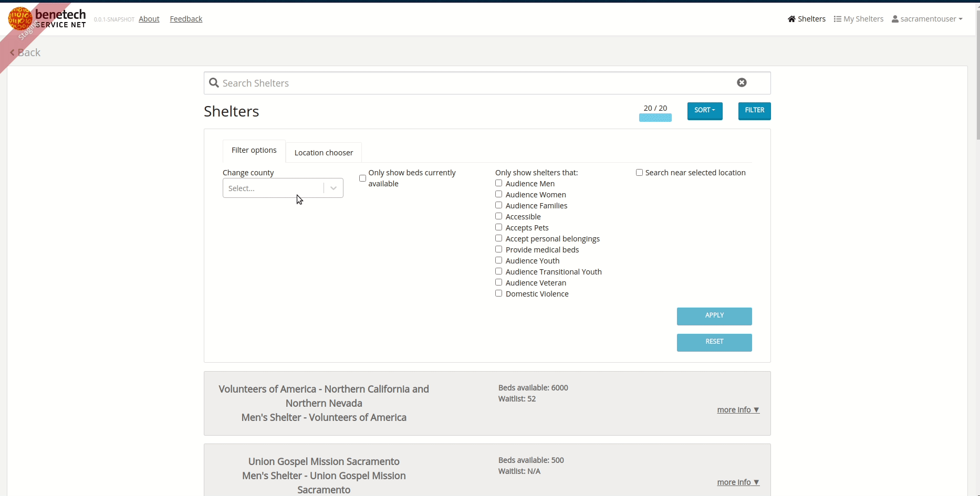The image size is (980, 496).
Task: Click the search magnifying glass icon
Action: (213, 83)
